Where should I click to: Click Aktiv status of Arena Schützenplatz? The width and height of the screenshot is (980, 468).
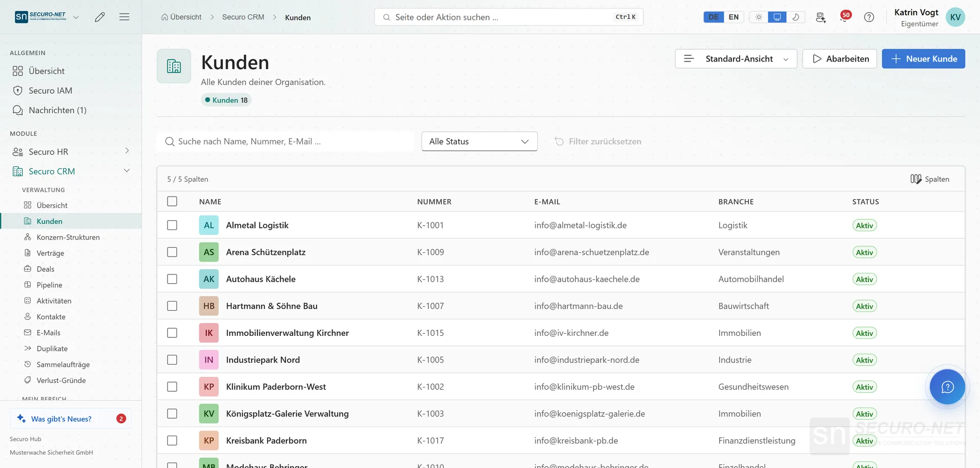[864, 252]
